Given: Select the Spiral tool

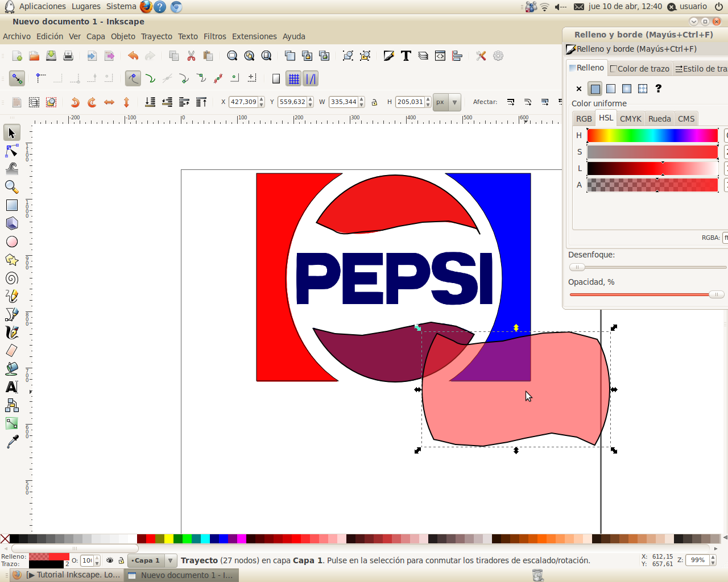Looking at the screenshot, I should pos(12,277).
